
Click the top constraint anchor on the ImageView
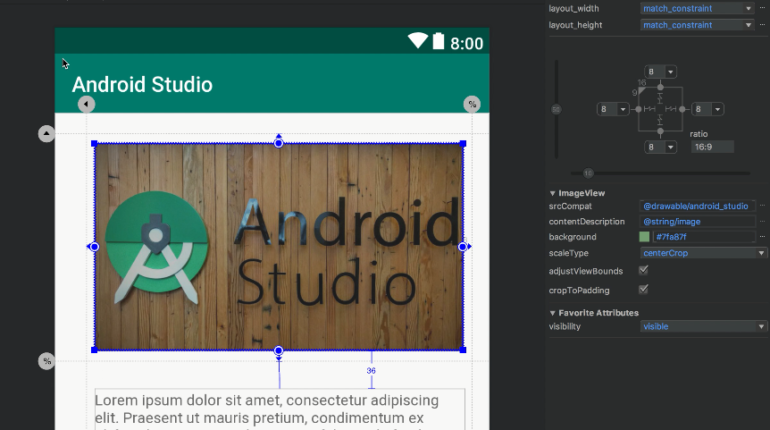pos(278,143)
